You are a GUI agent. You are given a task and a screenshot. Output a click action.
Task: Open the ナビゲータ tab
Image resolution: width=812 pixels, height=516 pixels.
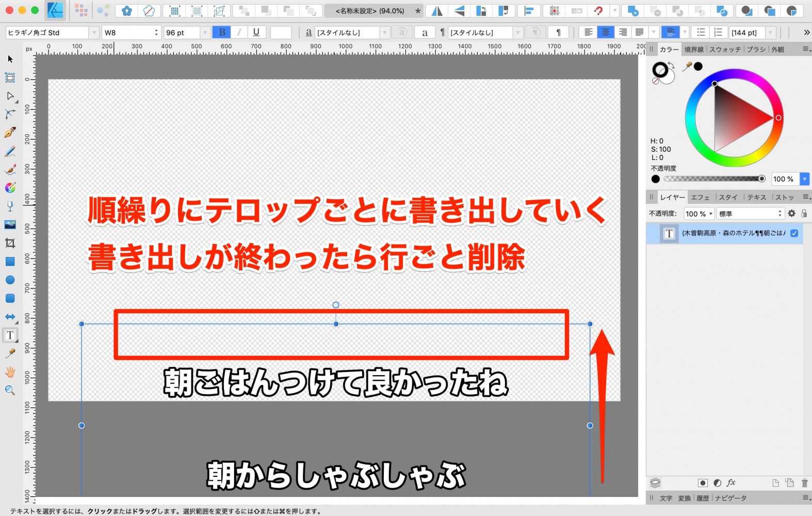pyautogui.click(x=730, y=498)
